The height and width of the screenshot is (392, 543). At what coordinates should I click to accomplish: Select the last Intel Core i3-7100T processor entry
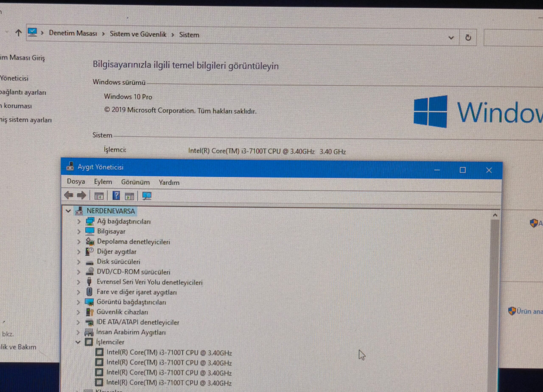169,383
